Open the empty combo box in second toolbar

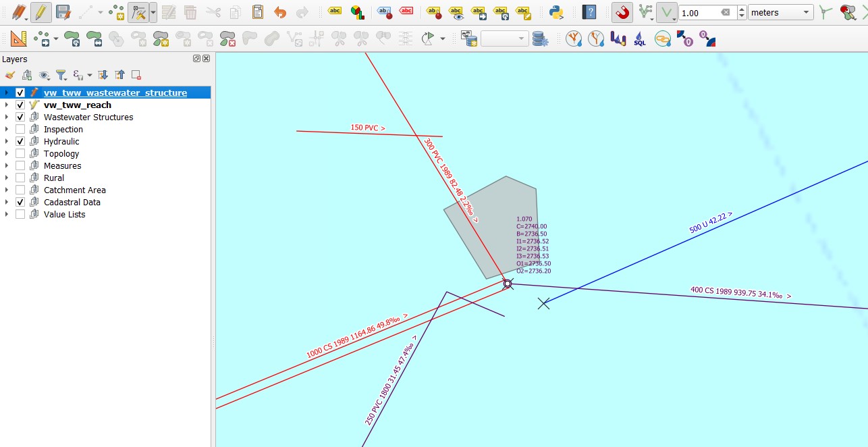point(504,38)
